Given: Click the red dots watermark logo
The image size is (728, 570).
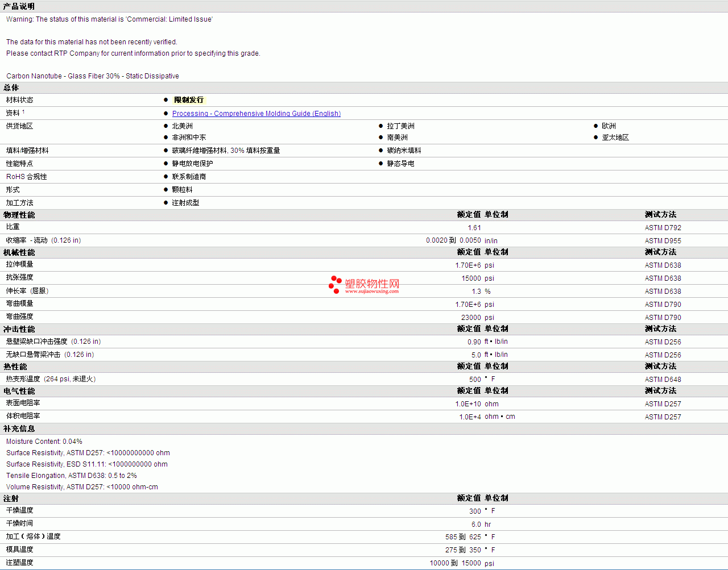Looking at the screenshot, I should 335,285.
